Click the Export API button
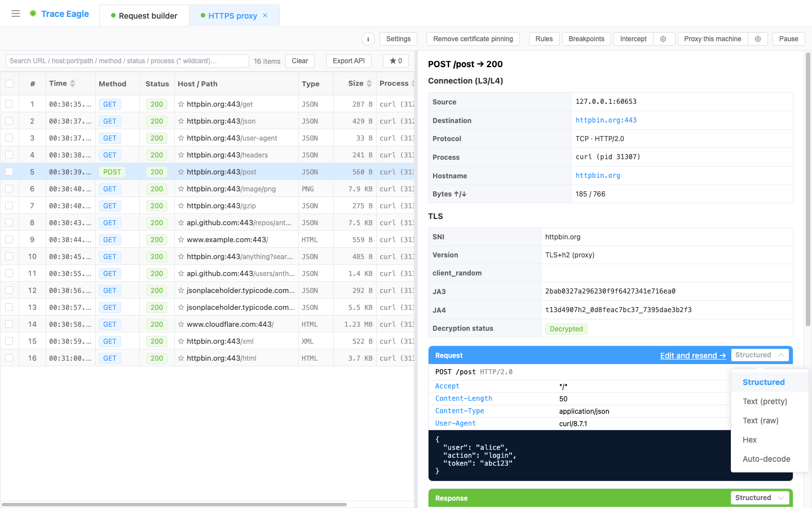Image resolution: width=812 pixels, height=508 pixels. (x=348, y=61)
